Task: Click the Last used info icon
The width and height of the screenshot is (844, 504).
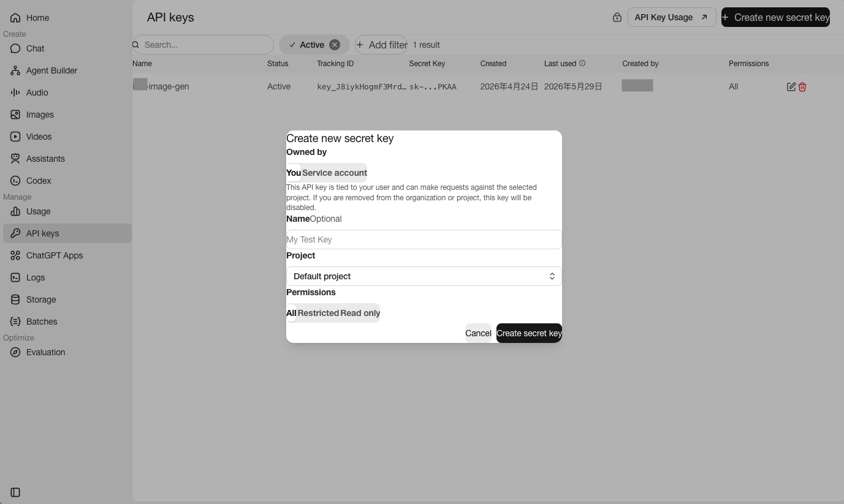Action: (582, 63)
